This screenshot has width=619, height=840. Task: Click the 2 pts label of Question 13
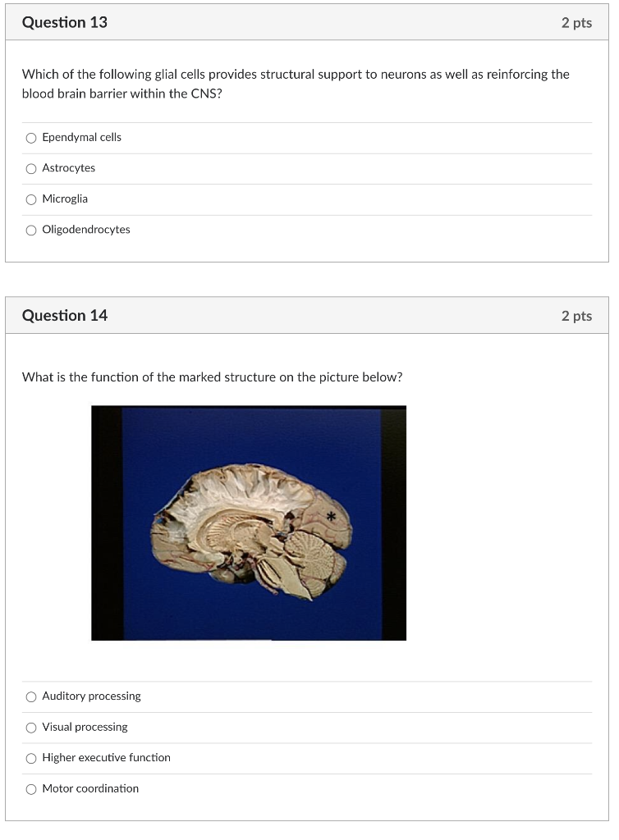[x=576, y=23]
